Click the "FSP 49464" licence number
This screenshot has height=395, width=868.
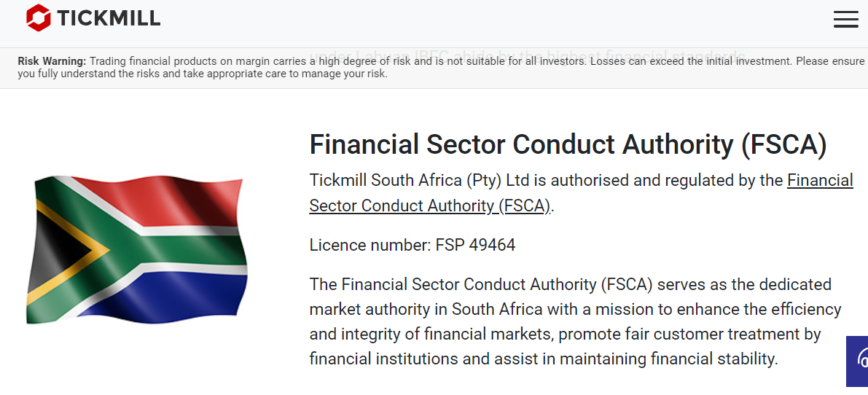(x=475, y=245)
